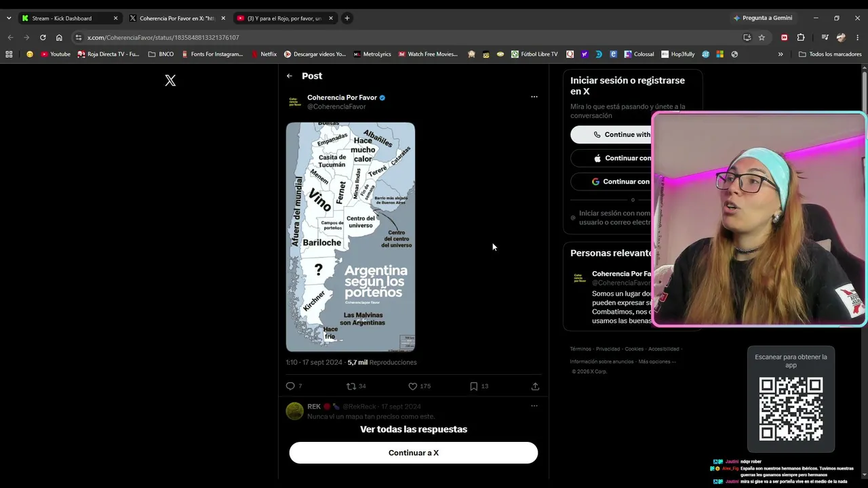Click the Continue with phone button
The height and width of the screenshot is (488, 868).
610,134
